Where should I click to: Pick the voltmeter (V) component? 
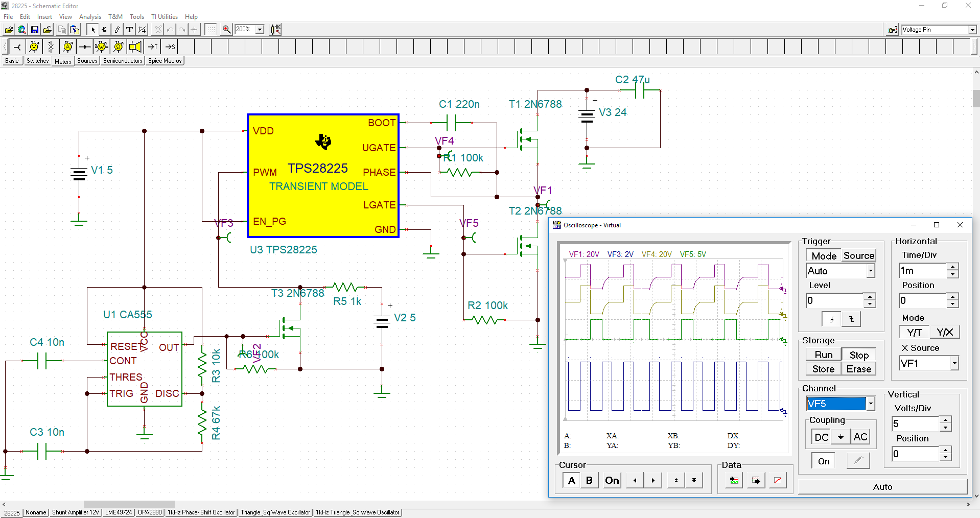pyautogui.click(x=34, y=47)
